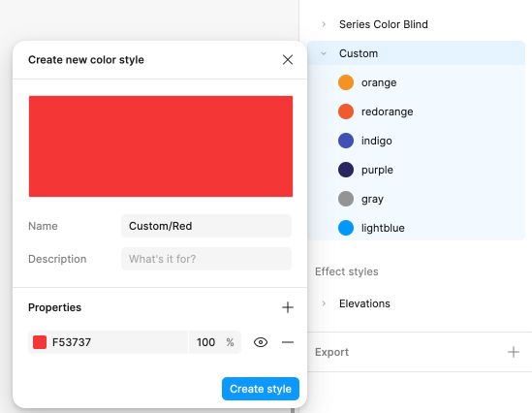The height and width of the screenshot is (413, 532).
Task: Toggle visibility of the F53737 fill
Action: (261, 342)
